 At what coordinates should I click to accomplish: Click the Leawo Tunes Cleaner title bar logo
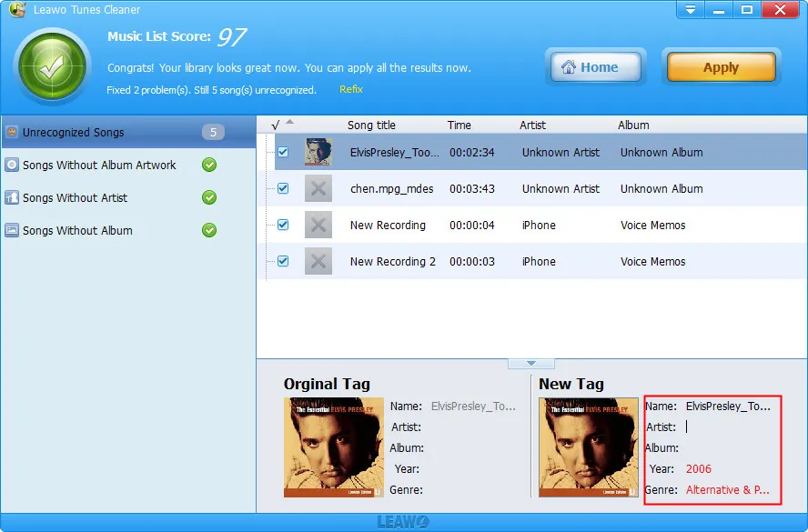(x=17, y=9)
